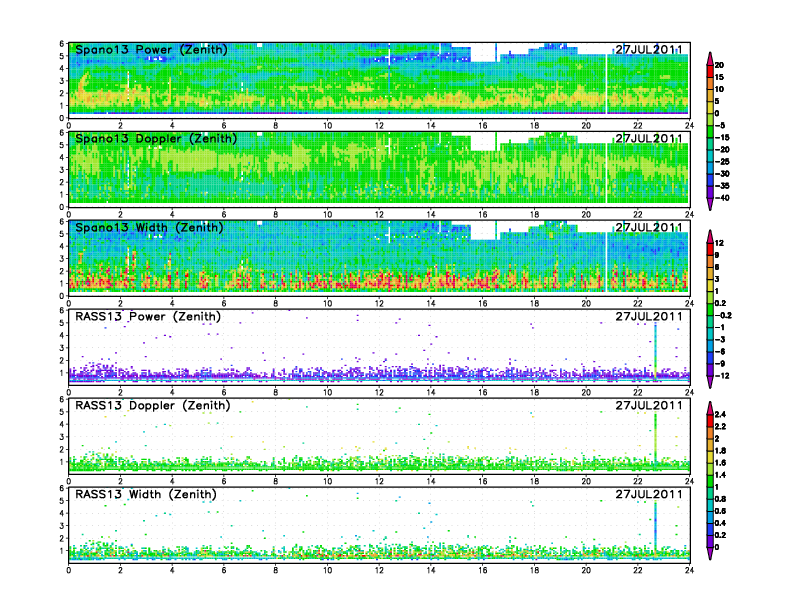Screen dimensions: 792x612
Task: Click the 27JUL2011 date in Spano13 Doppler panel
Action: point(649,138)
